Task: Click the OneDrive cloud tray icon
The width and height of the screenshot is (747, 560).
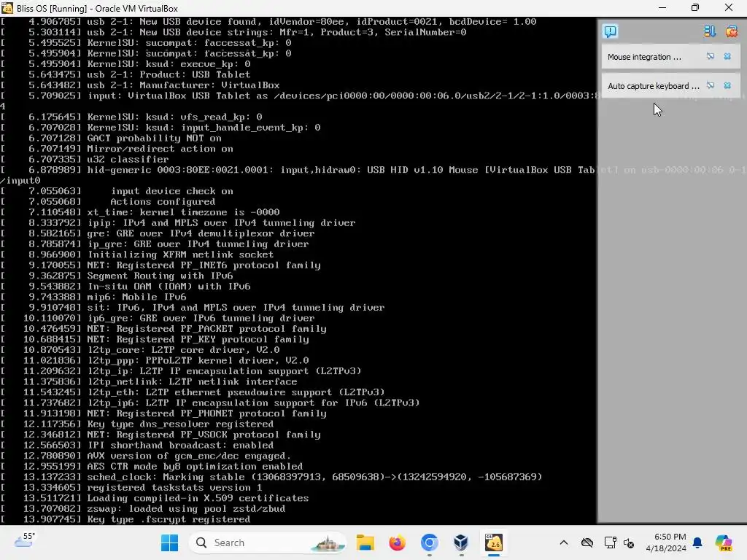Action: click(587, 542)
